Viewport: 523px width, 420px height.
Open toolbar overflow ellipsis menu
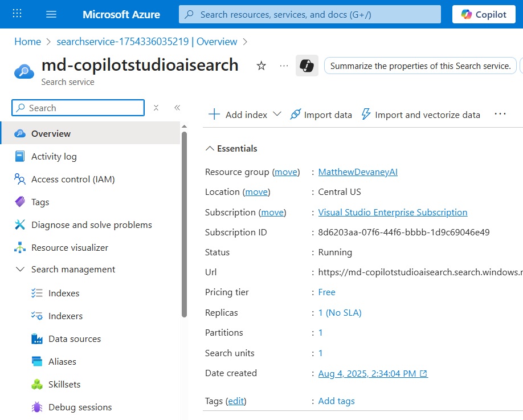point(500,114)
